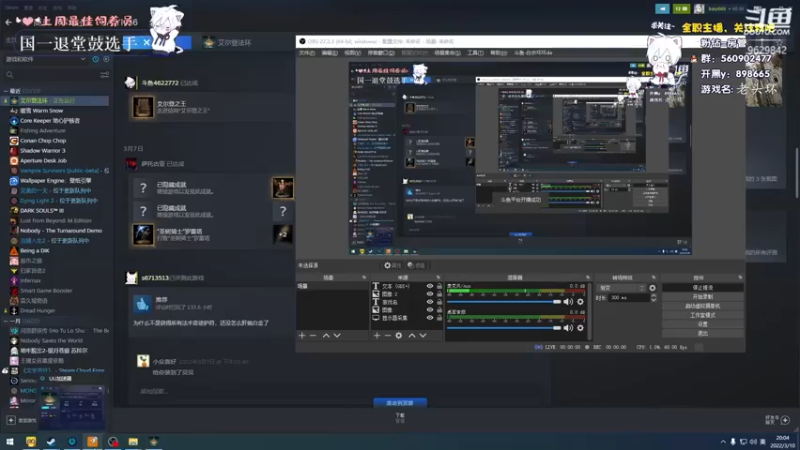This screenshot has width=800, height=450.
Task: Click 停止推流 button in OBS controls
Action: point(703,288)
